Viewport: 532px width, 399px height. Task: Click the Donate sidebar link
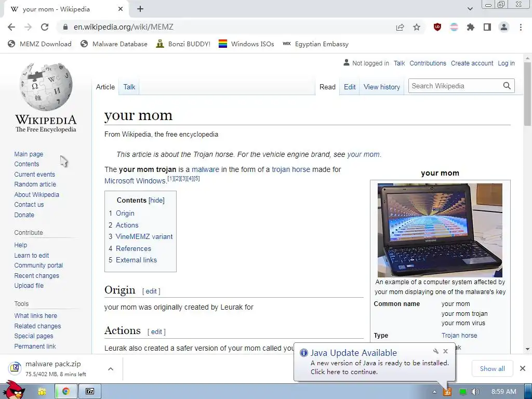pyautogui.click(x=24, y=215)
